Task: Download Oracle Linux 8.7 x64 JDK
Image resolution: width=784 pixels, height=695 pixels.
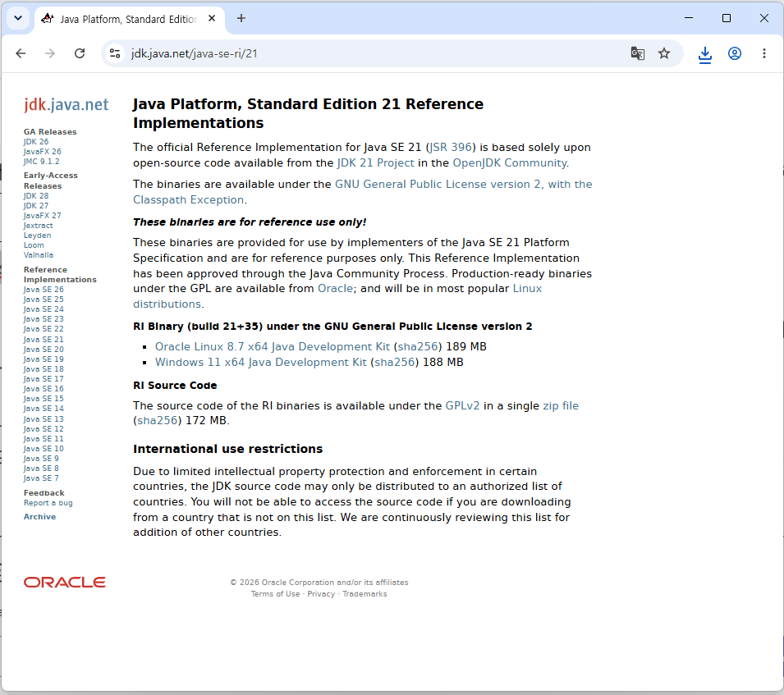Action: (x=273, y=347)
